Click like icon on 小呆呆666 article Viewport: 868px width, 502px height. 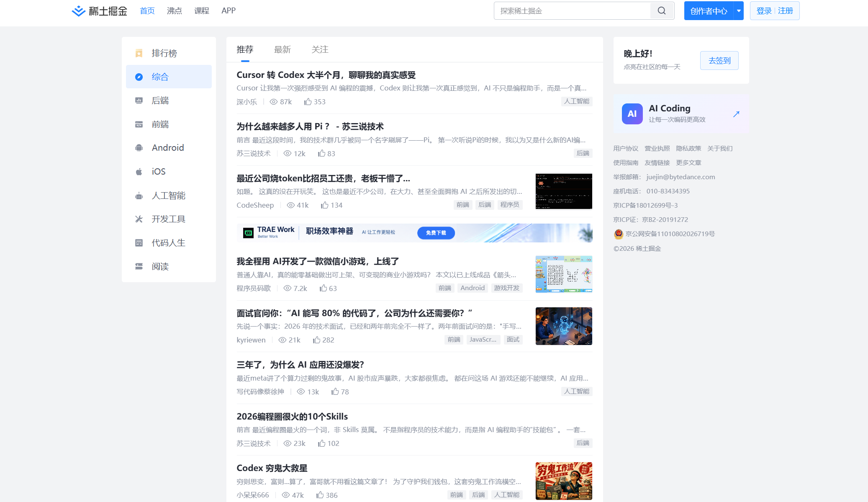(320, 495)
